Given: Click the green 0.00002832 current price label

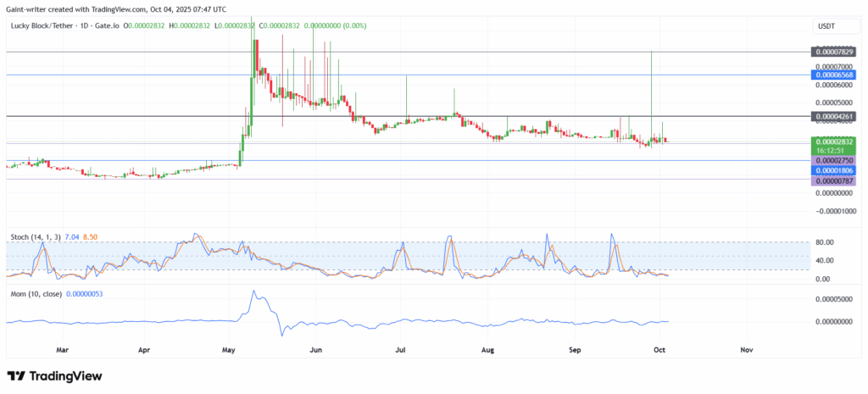Looking at the screenshot, I should point(833,142).
